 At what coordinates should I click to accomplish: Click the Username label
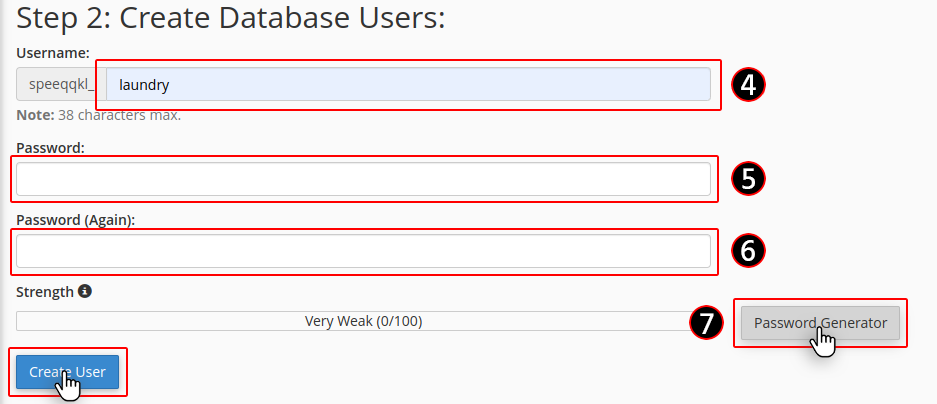point(53,53)
